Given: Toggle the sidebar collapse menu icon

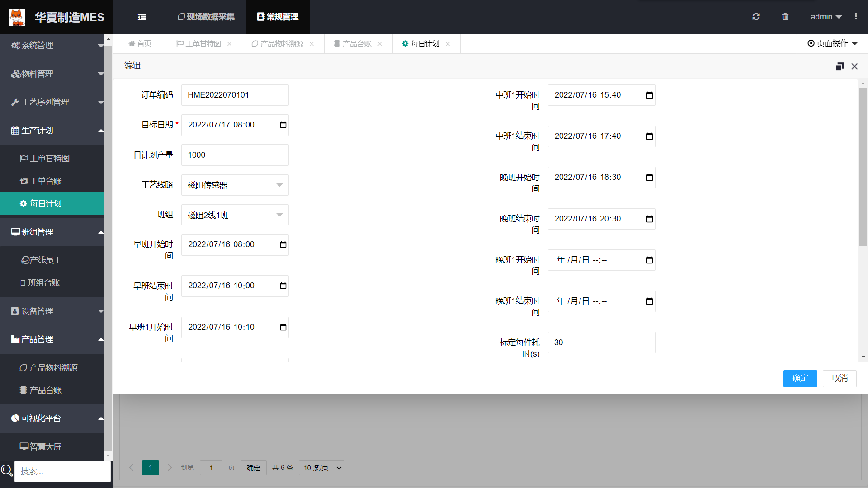Looking at the screenshot, I should [142, 17].
